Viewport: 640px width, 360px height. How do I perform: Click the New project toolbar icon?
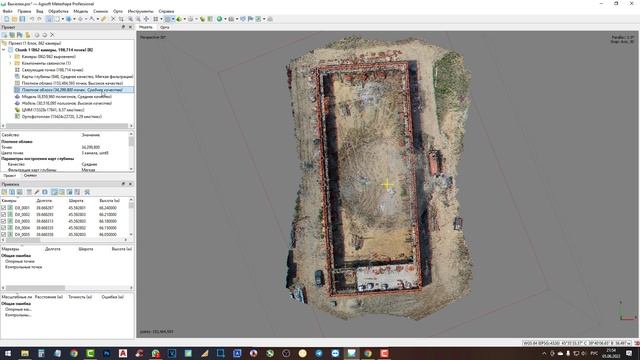[7, 19]
